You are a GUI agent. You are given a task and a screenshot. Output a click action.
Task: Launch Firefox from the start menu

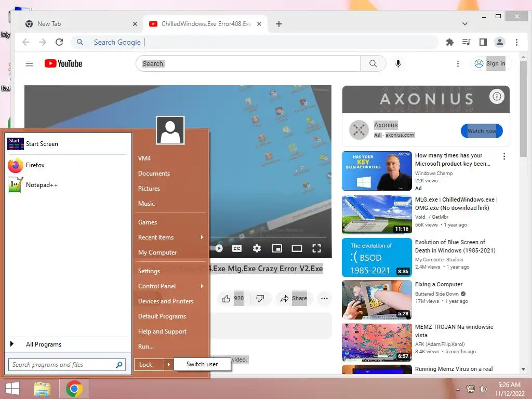pos(67,165)
